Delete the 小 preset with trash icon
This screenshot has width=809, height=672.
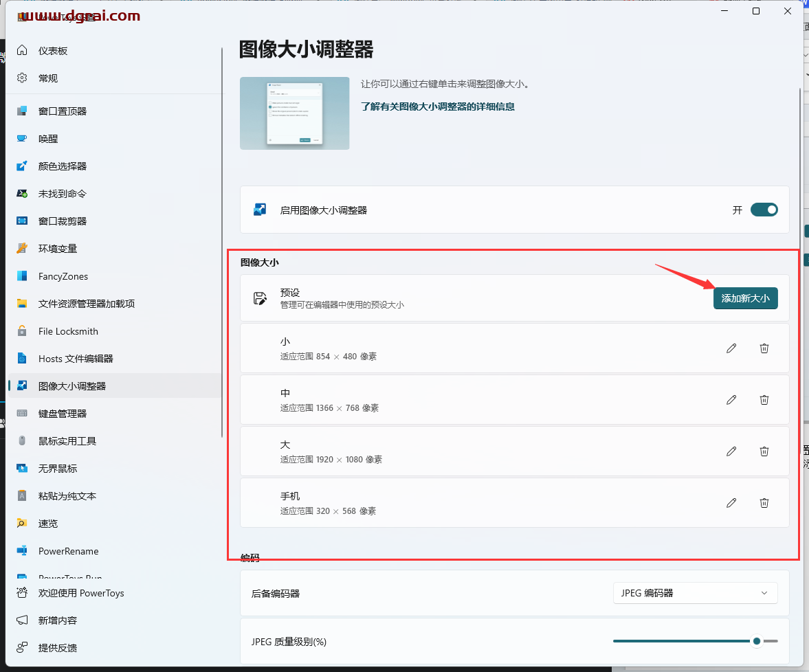pyautogui.click(x=764, y=348)
